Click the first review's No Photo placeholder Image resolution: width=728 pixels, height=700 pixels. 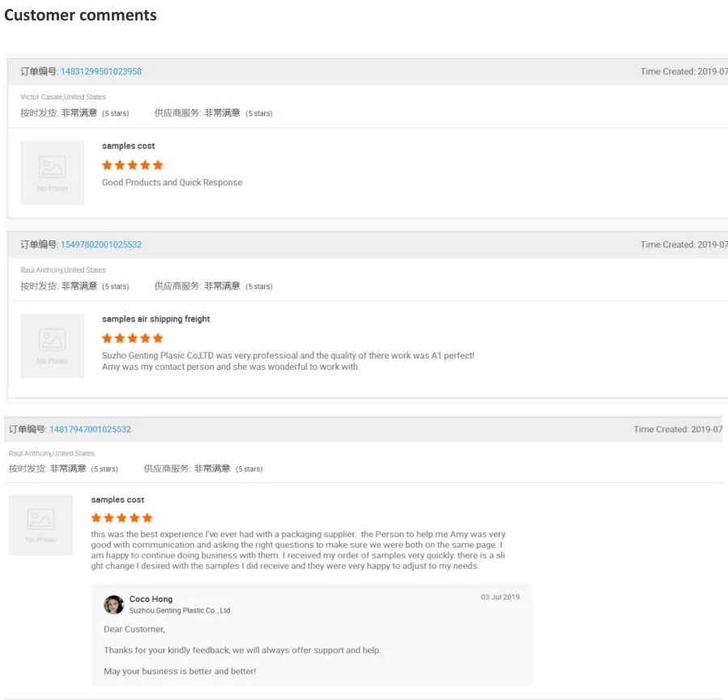coord(52,172)
